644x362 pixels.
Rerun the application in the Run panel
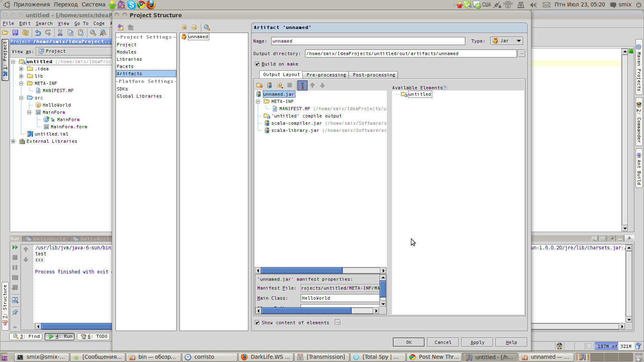click(x=15, y=247)
